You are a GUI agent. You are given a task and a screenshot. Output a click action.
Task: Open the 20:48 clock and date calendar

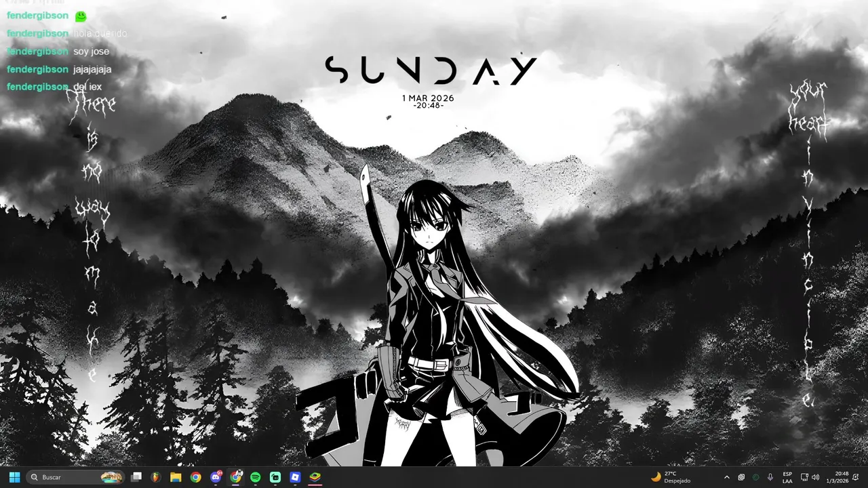click(x=838, y=477)
